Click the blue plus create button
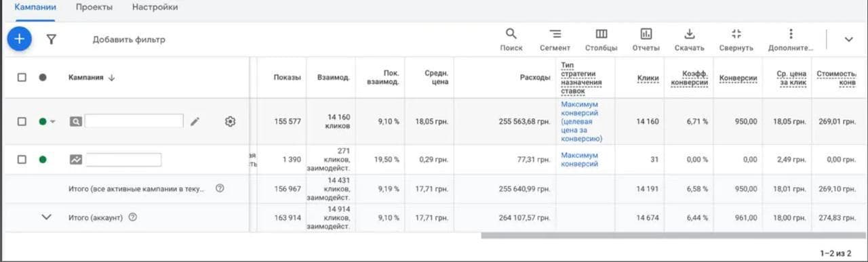This screenshot has width=868, height=262. point(20,39)
